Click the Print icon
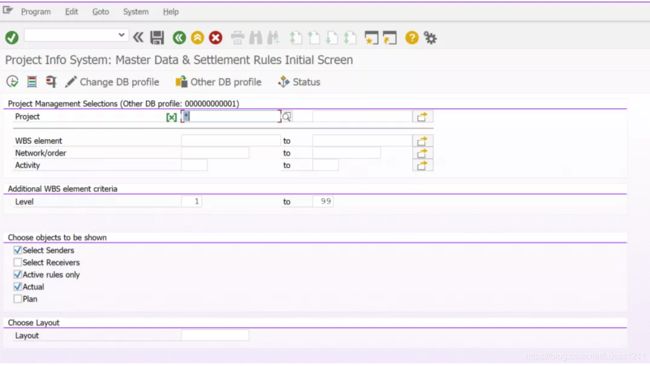Image resolution: width=650 pixels, height=366 pixels. 238,38
